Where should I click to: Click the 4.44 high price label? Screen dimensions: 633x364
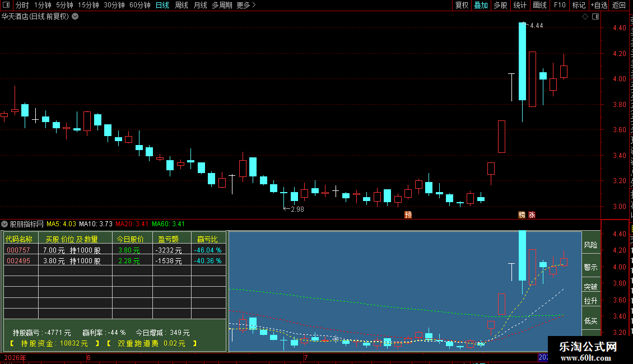point(537,26)
